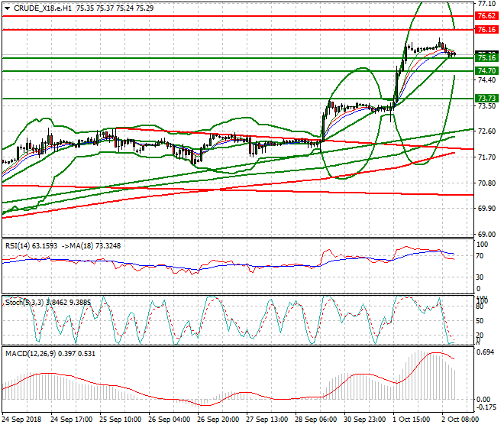Click the 73.50 price scale value
This screenshot has height=428, width=504.
pyautogui.click(x=486, y=106)
